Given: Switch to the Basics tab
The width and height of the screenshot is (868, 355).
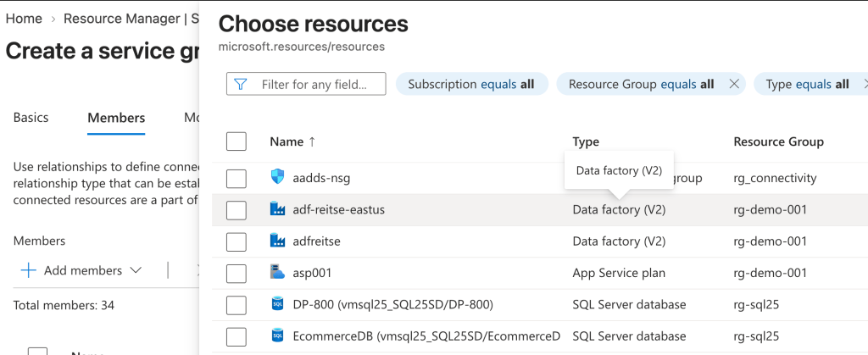Looking at the screenshot, I should (31, 117).
